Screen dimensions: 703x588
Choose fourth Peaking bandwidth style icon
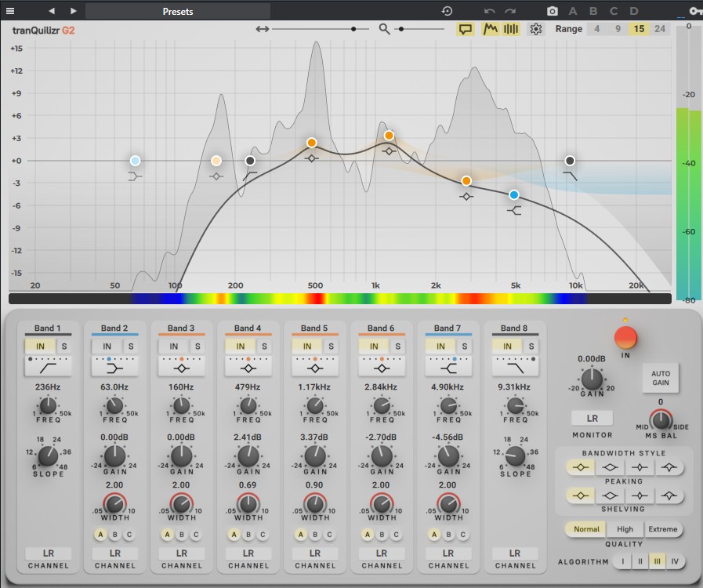669,467
